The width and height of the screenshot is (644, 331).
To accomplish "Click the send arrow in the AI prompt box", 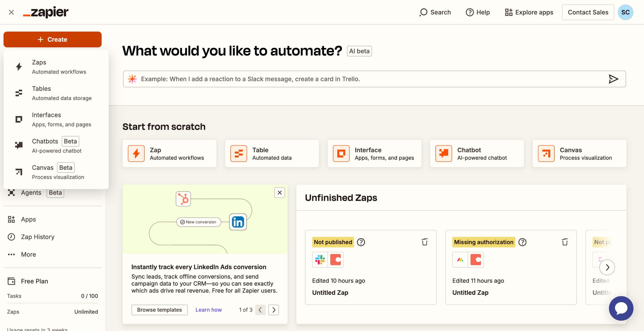I will tap(613, 79).
